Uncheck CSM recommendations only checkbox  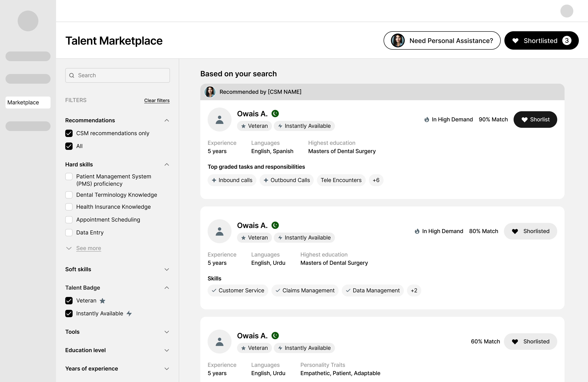[69, 133]
